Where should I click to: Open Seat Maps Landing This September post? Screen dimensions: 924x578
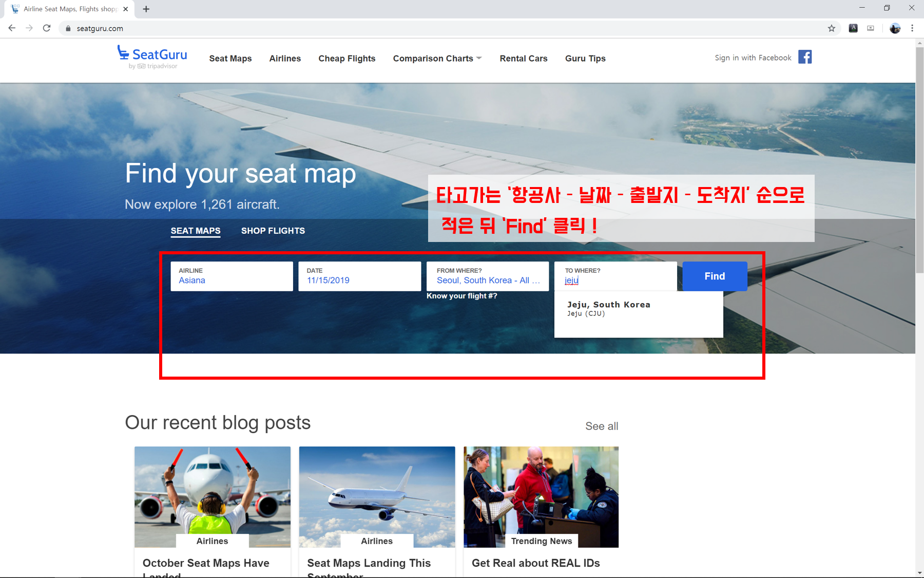click(369, 569)
